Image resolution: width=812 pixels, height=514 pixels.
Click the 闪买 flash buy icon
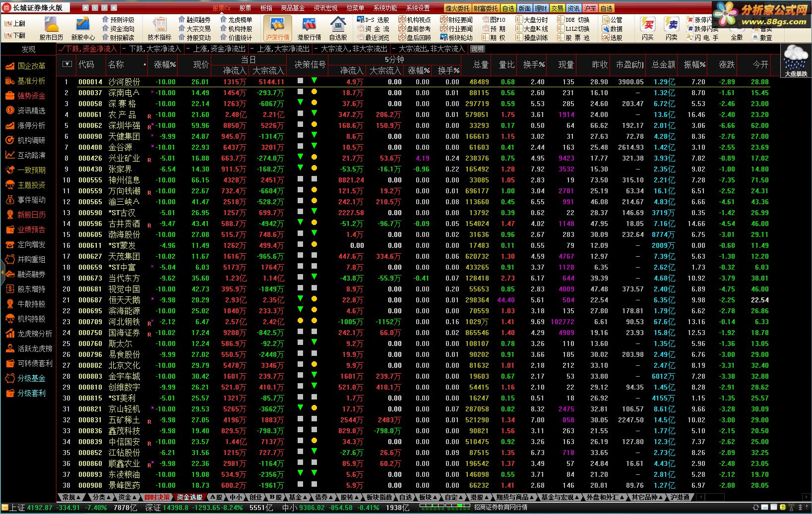pyautogui.click(x=647, y=28)
